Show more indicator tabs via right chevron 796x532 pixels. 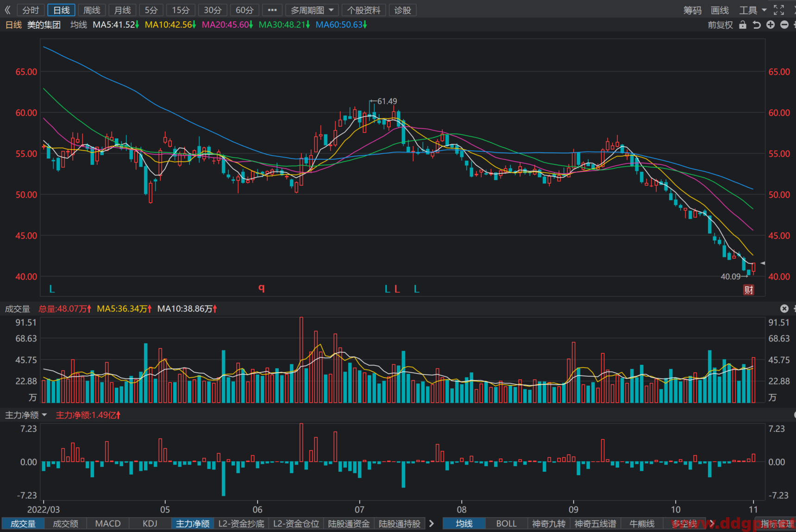432,523
